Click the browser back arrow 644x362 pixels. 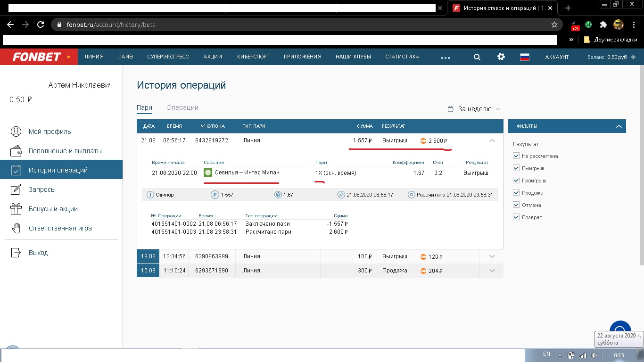10,25
